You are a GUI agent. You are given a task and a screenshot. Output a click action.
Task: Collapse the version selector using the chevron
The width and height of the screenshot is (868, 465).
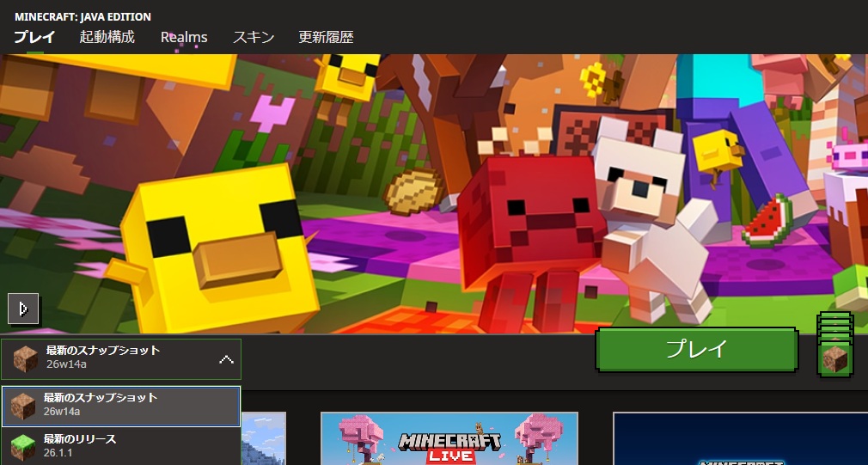pos(226,359)
